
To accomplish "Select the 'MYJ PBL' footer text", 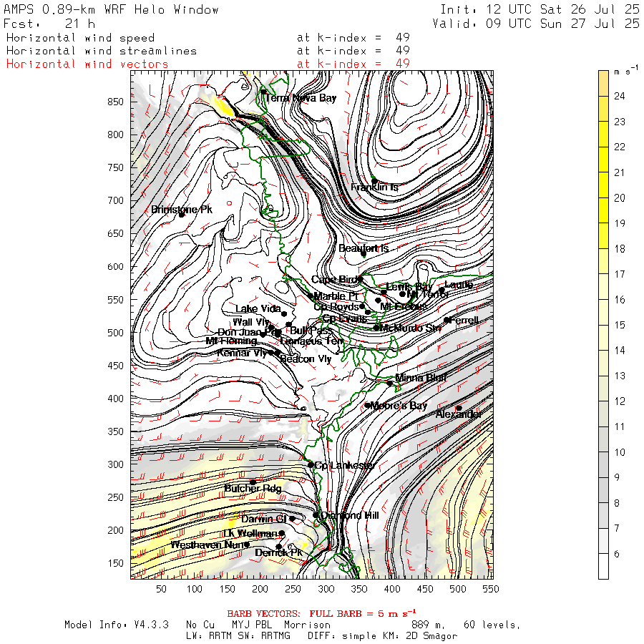I will pyautogui.click(x=253, y=625).
